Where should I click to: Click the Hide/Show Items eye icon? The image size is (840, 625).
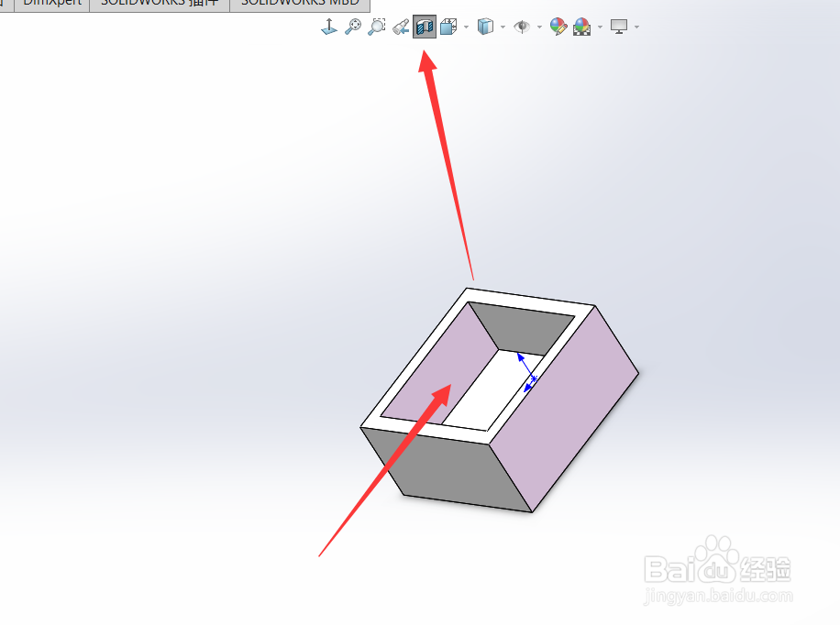click(x=521, y=27)
